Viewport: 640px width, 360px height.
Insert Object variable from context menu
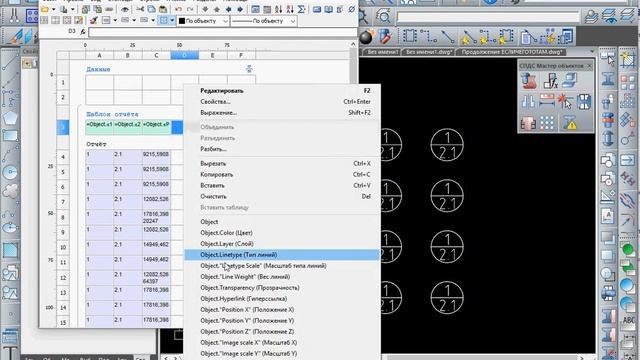pyautogui.click(x=282, y=222)
